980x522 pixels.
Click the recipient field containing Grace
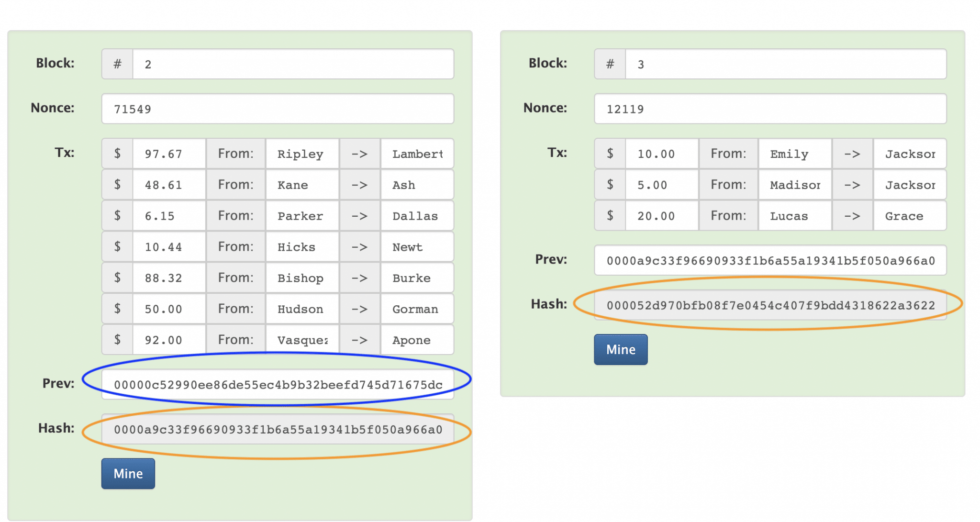[x=909, y=216]
